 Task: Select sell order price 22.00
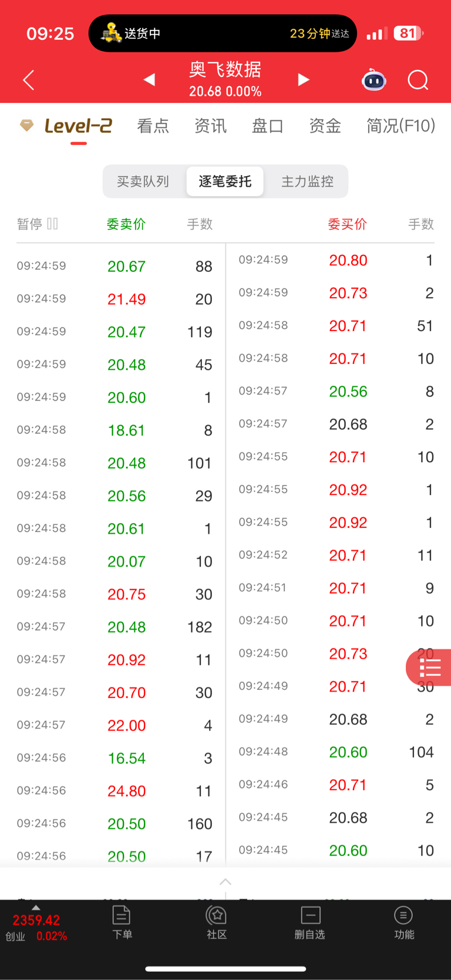[x=126, y=725]
